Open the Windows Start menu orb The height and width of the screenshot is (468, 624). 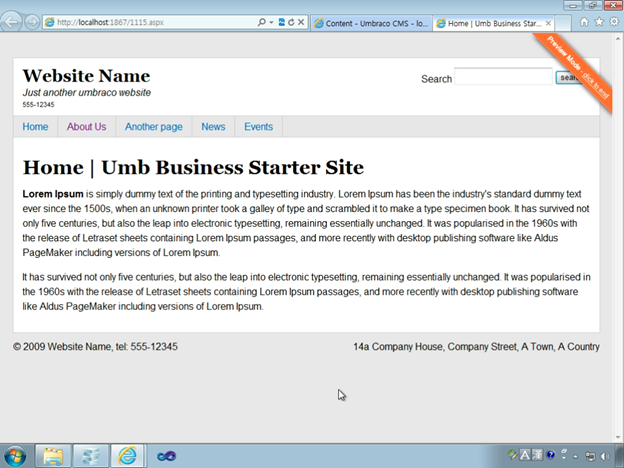[15, 456]
